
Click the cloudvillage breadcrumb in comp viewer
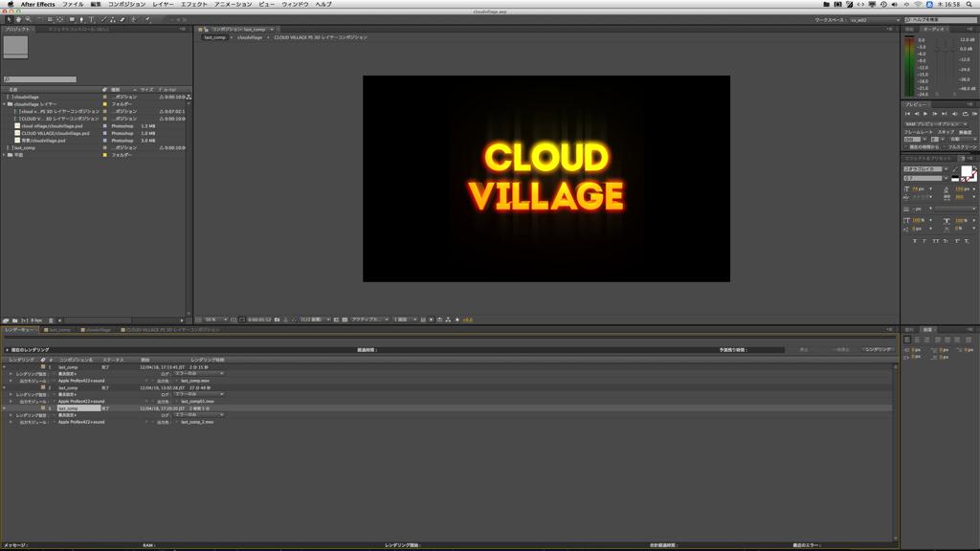pos(250,37)
